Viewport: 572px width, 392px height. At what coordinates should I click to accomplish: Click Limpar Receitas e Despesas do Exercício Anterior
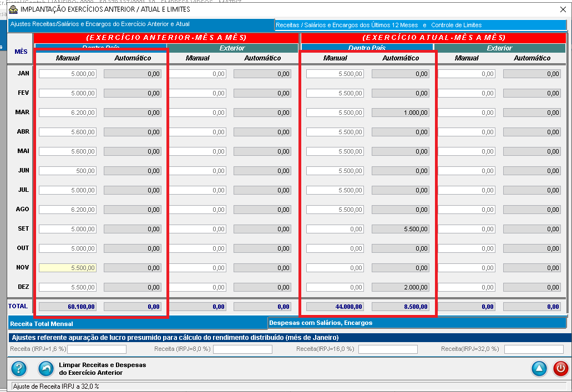103,369
